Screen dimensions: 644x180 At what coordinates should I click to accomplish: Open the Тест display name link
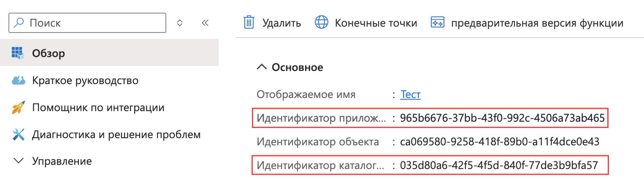(410, 94)
